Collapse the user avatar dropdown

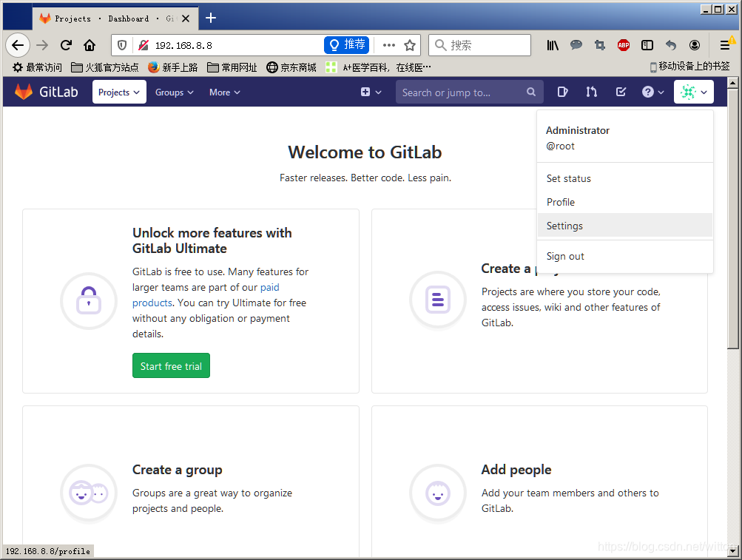693,92
